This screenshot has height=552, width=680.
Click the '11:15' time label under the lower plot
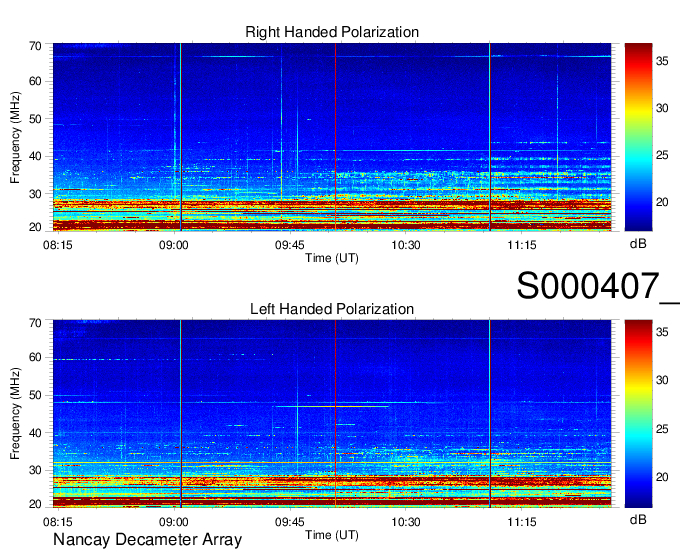(x=522, y=522)
